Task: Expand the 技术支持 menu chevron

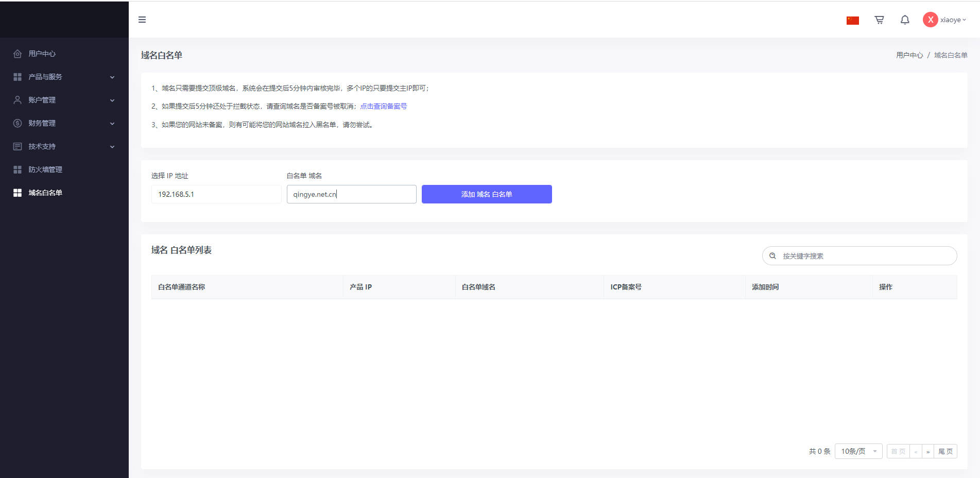Action: [112, 147]
